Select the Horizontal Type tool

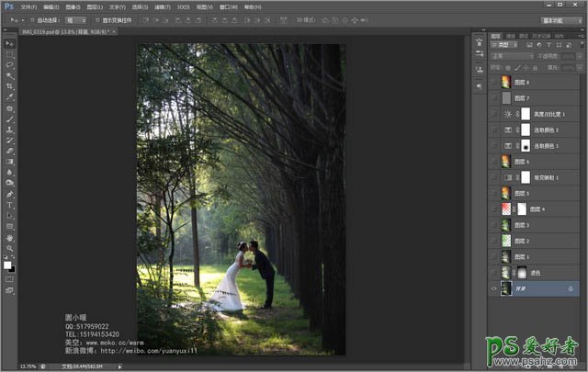10,205
